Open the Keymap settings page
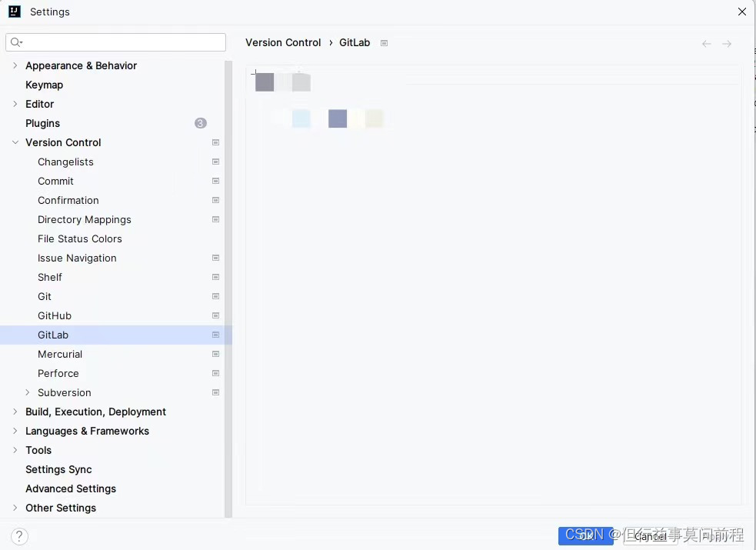This screenshot has height=550, width=756. [45, 85]
